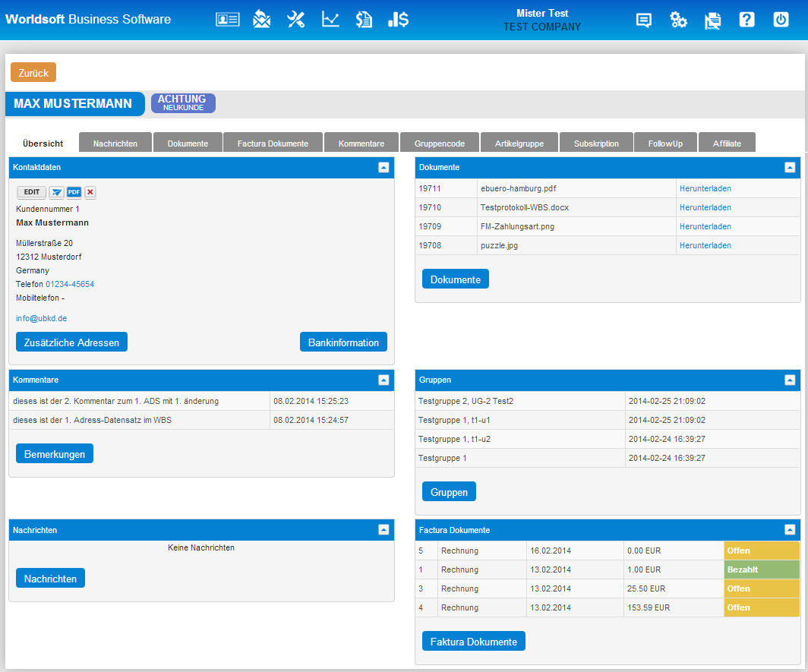Open the speech bubble messages icon
808x672 pixels.
(x=644, y=20)
